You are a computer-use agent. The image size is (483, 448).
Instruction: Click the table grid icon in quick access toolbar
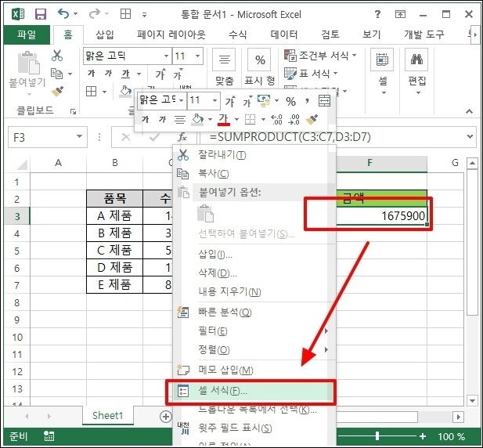coord(126,14)
